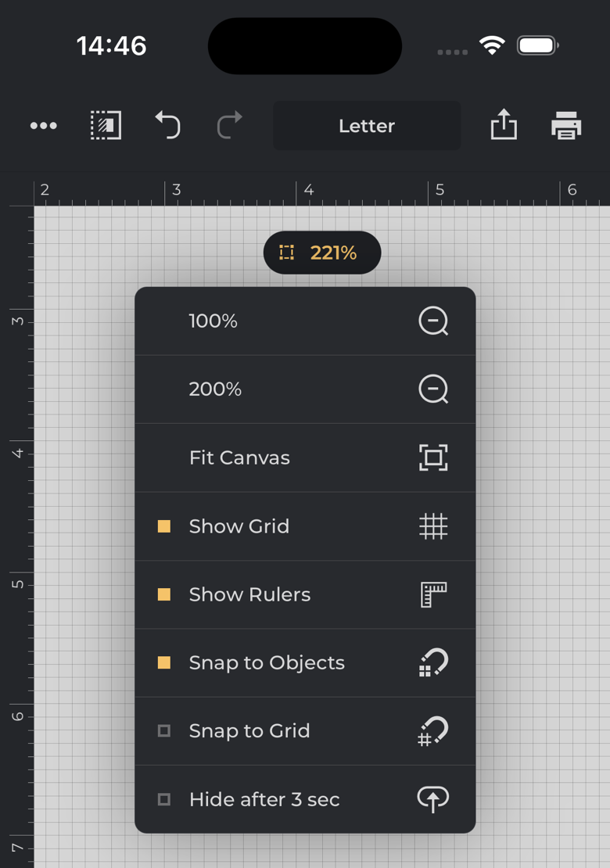Select 100% zoom level
Viewport: 610px width, 868px height.
[213, 321]
